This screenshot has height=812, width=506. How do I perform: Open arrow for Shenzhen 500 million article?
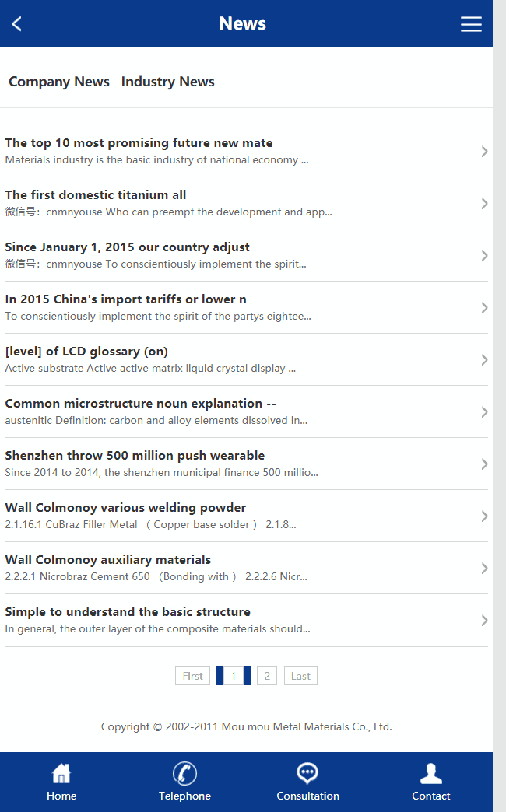coord(484,464)
